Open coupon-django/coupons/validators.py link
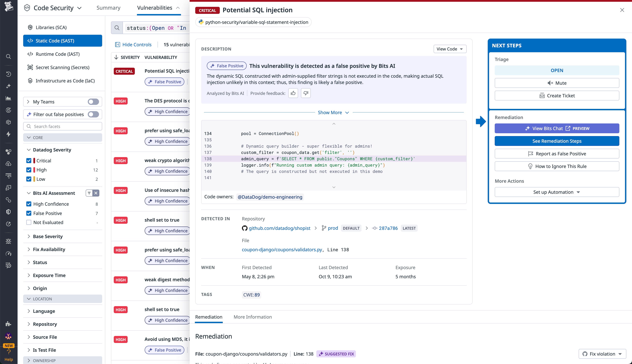Image resolution: width=632 pixels, height=364 pixels. [282, 250]
